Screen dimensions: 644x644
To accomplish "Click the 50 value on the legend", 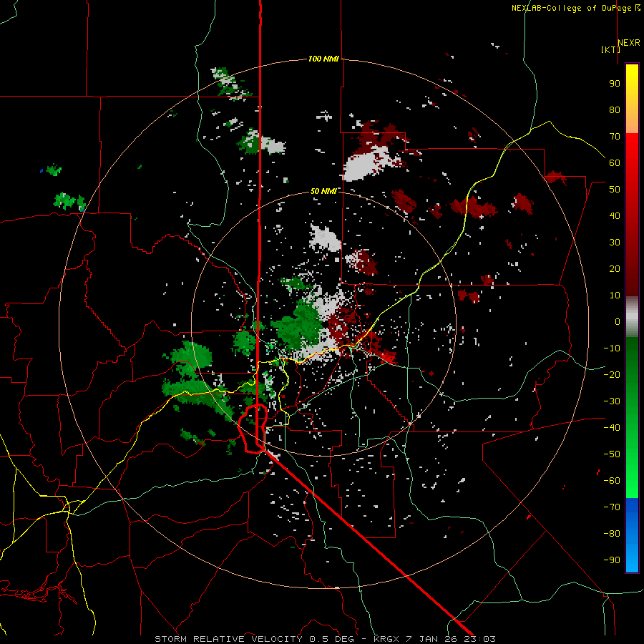I will (615, 190).
